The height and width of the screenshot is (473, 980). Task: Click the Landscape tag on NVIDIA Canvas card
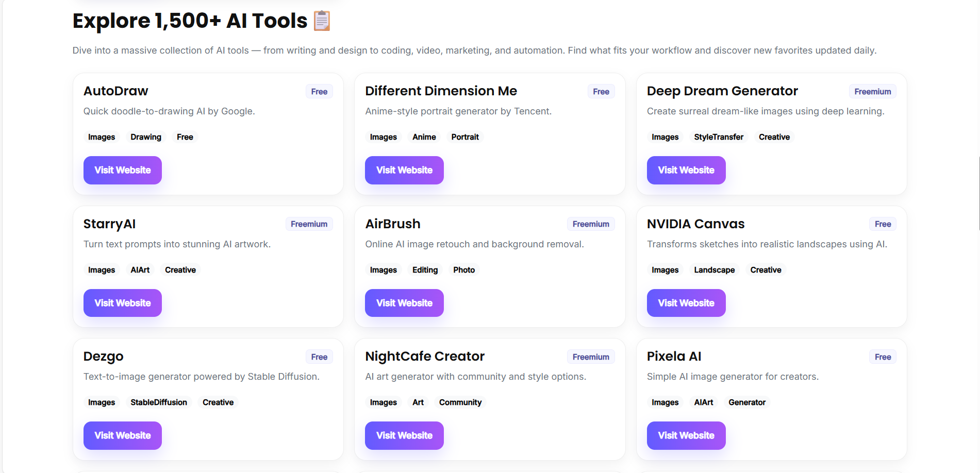714,269
